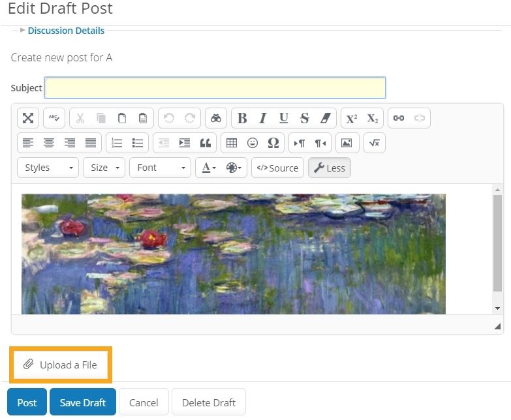Toggle Strikethrough formatting
This screenshot has width=511, height=420.
pyautogui.click(x=304, y=118)
